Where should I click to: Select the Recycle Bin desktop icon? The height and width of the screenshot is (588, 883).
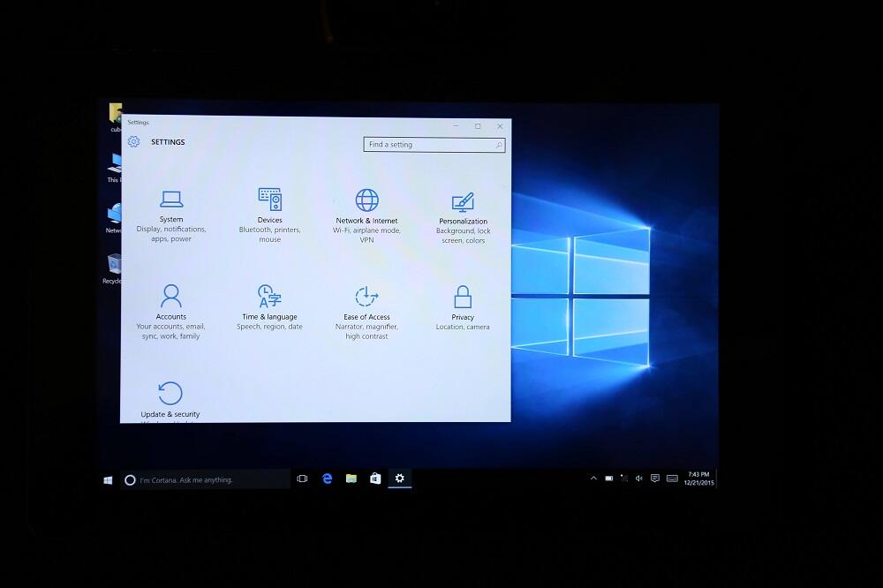(x=113, y=268)
